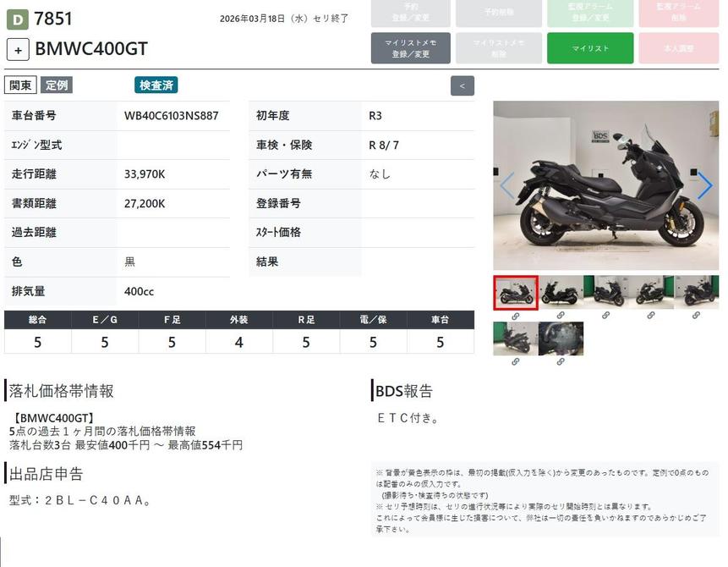Screen dimensions: 728x567
Task: Show next photo with right arrow
Action: [703, 185]
